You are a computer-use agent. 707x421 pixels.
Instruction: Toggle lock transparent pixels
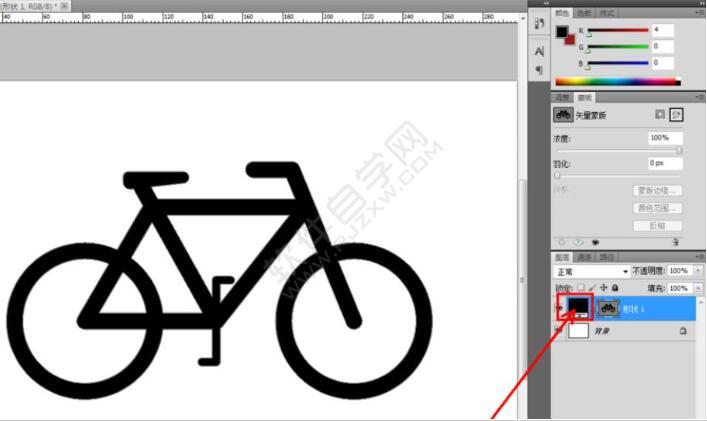click(x=581, y=288)
